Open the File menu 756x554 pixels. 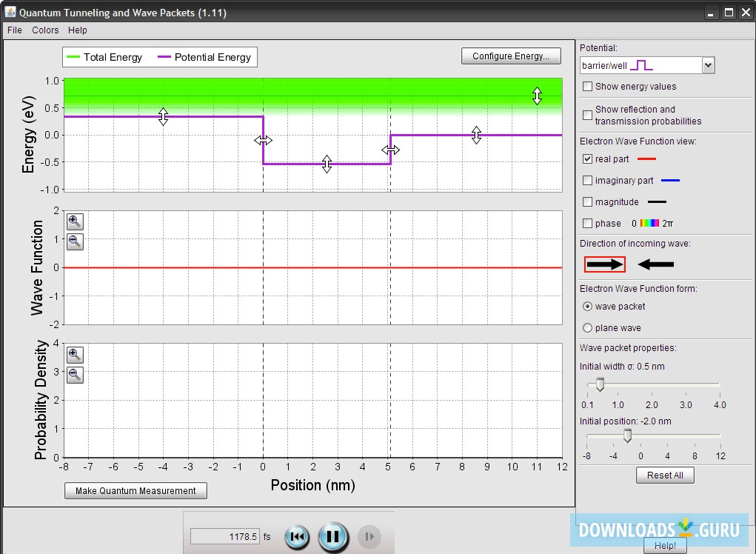click(15, 30)
